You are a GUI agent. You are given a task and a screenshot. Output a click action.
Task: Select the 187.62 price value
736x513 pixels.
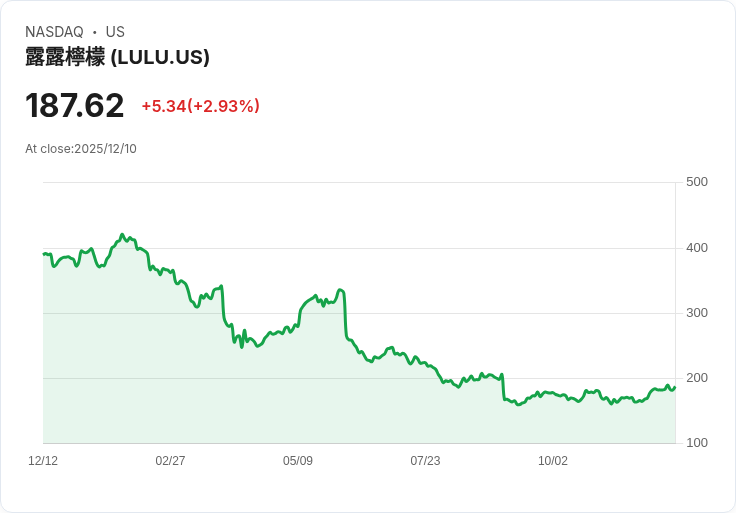coord(75,106)
